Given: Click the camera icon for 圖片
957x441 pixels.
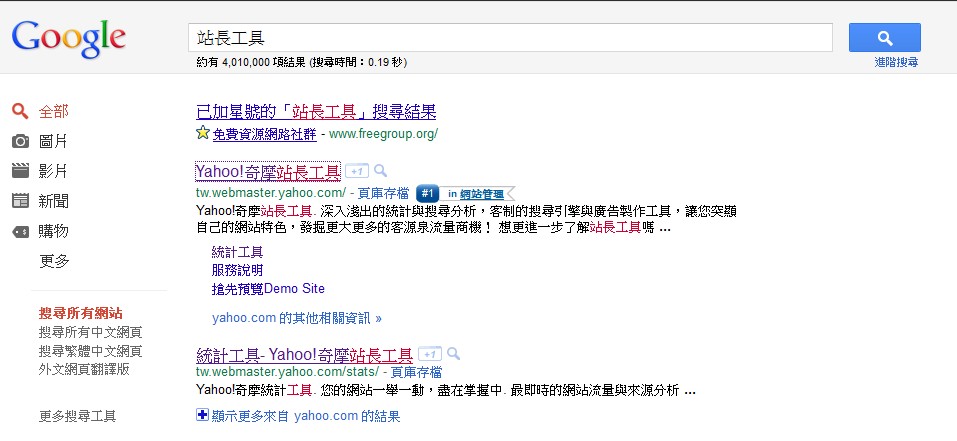Looking at the screenshot, I should coord(20,142).
